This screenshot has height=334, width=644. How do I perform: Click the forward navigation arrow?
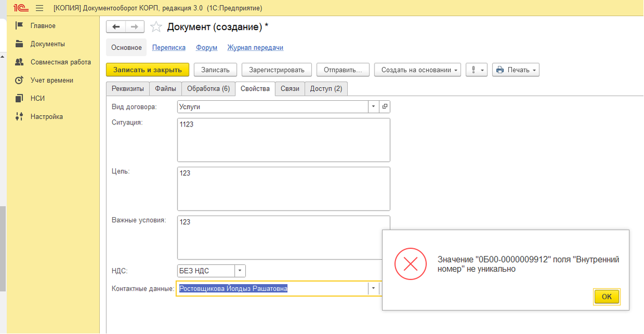tap(135, 27)
